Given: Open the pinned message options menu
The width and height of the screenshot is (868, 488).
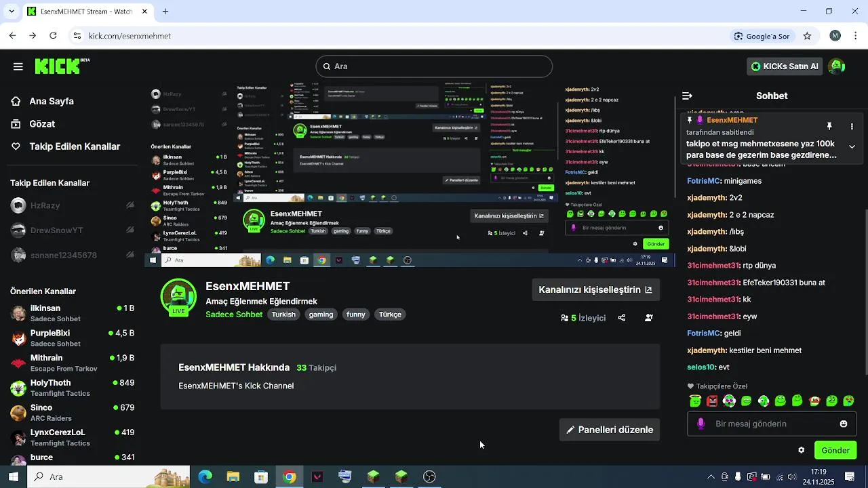Looking at the screenshot, I should (852, 127).
